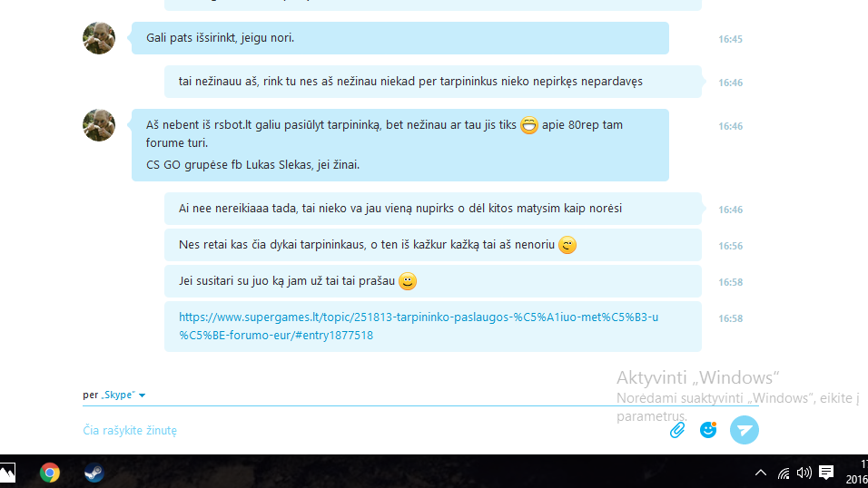868x488 pixels.
Task: Click timestamp 16:46 beside "tai nežinauu aš" message
Action: (730, 83)
